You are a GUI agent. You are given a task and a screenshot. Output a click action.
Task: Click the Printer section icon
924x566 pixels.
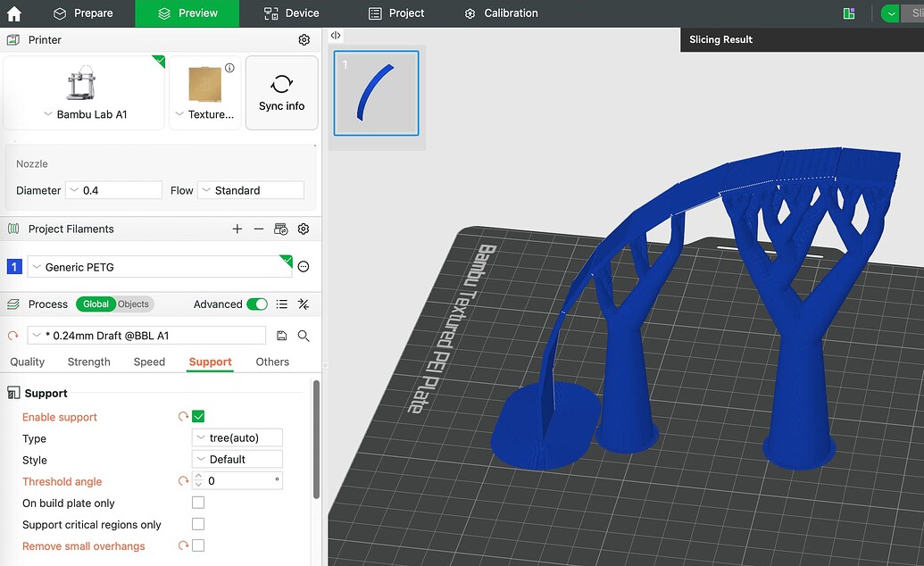(13, 39)
